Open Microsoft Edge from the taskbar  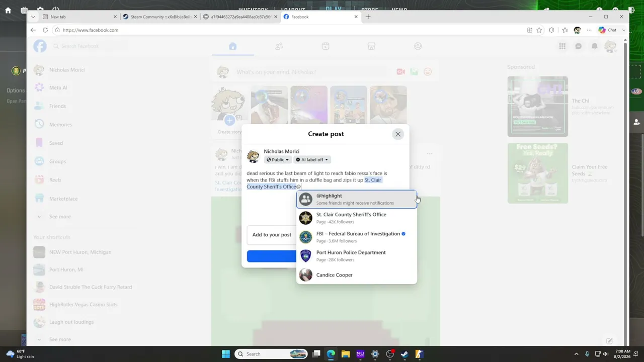pyautogui.click(x=331, y=354)
